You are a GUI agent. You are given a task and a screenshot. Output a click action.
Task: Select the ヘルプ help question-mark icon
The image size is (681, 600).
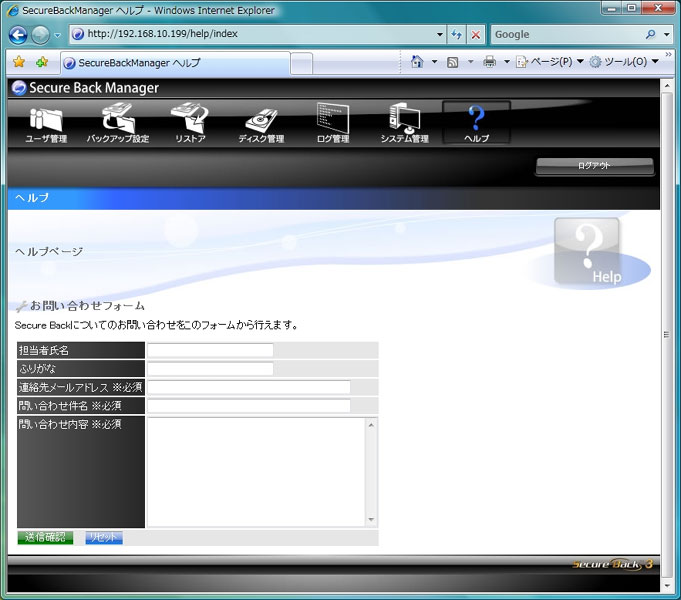(x=476, y=123)
